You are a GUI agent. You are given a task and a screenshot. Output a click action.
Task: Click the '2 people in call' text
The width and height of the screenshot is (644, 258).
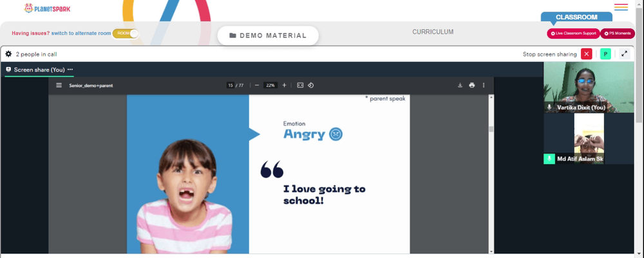click(36, 54)
